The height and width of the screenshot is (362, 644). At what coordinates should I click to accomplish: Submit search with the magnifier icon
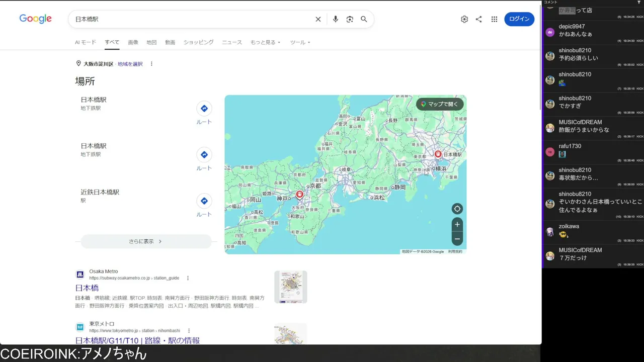pyautogui.click(x=364, y=19)
